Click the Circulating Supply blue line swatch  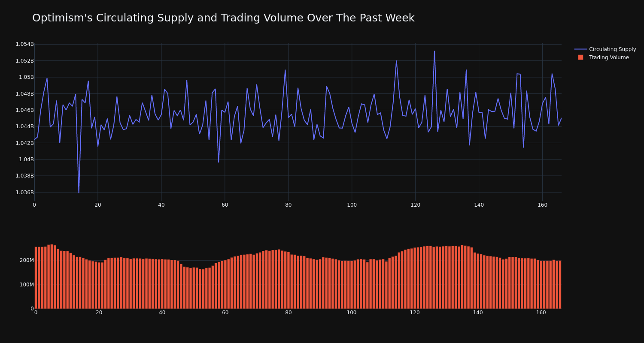(580, 49)
